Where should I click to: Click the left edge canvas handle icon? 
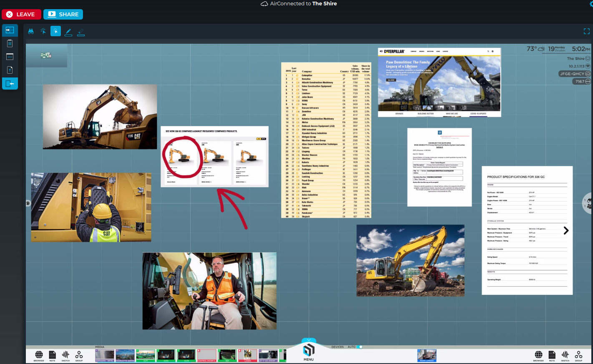coord(28,203)
